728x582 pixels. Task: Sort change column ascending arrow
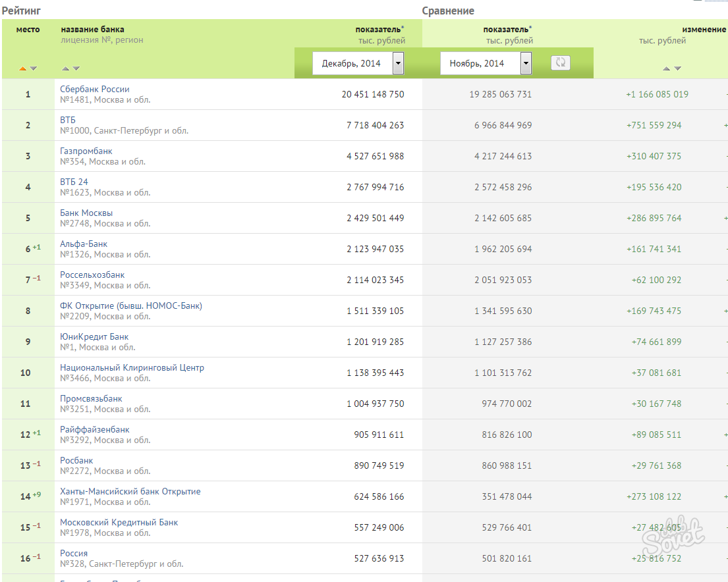(x=666, y=68)
